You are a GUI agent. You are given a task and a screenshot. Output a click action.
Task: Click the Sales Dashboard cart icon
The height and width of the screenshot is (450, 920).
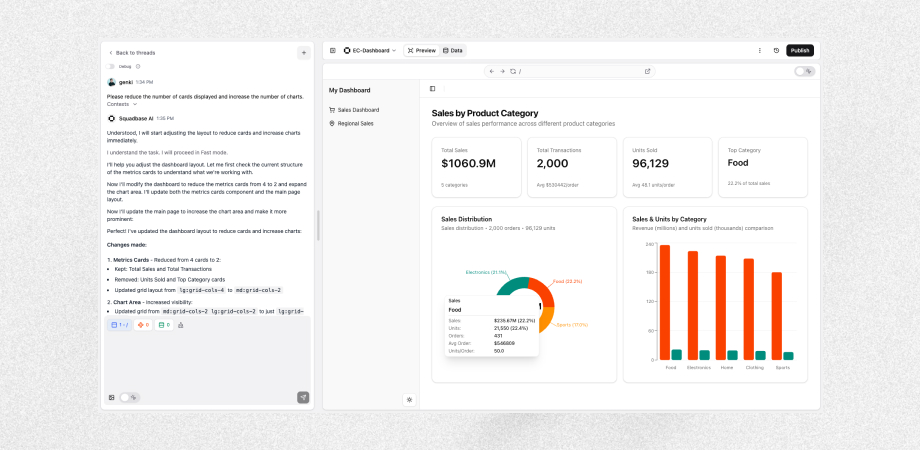[332, 110]
